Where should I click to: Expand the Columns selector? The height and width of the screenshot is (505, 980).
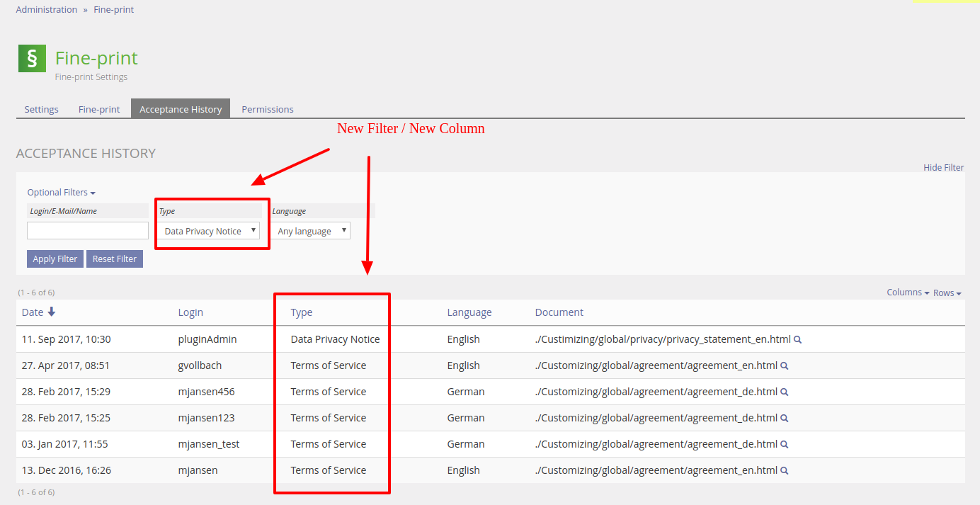908,293
